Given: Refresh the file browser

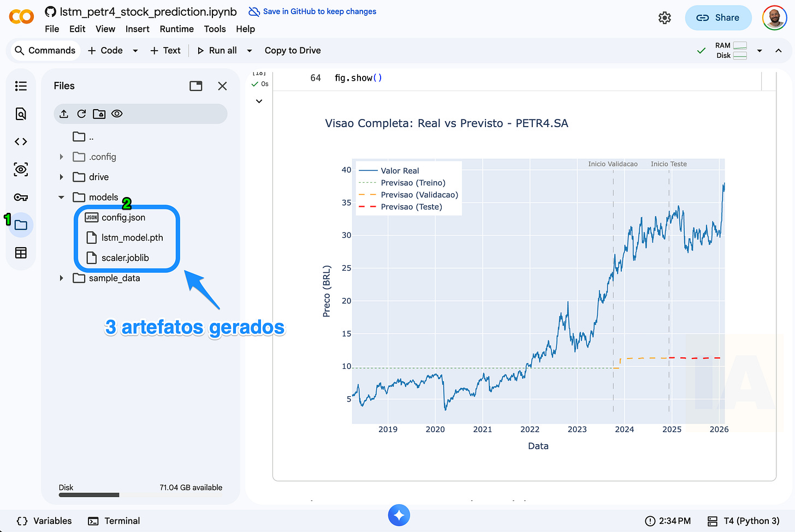Looking at the screenshot, I should (x=81, y=113).
